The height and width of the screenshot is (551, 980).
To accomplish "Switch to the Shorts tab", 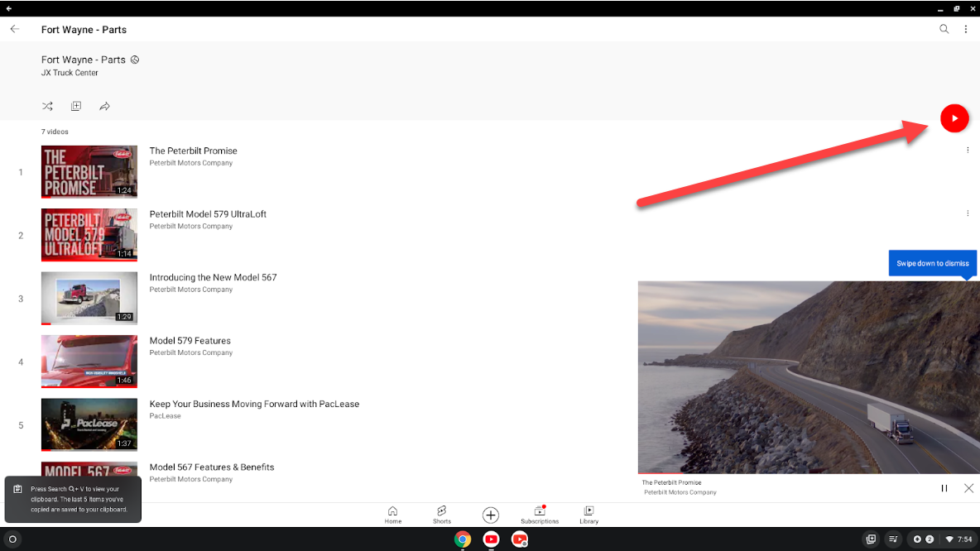I will (x=441, y=515).
